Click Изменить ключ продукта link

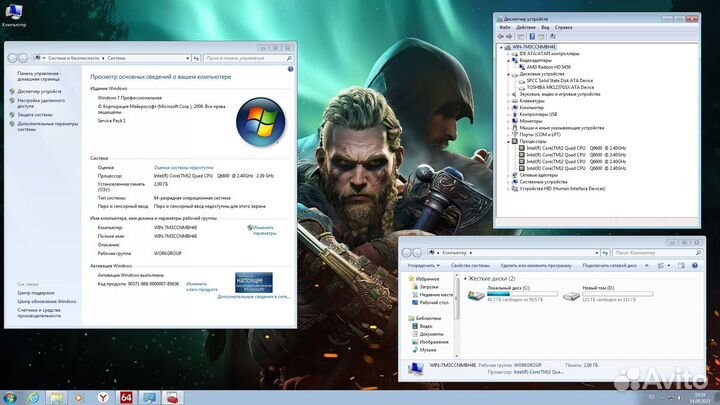pyautogui.click(x=202, y=287)
